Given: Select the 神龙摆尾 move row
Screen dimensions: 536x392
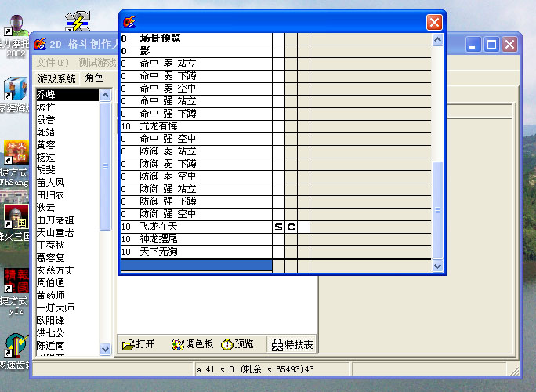Looking at the screenshot, I should click(x=197, y=239).
